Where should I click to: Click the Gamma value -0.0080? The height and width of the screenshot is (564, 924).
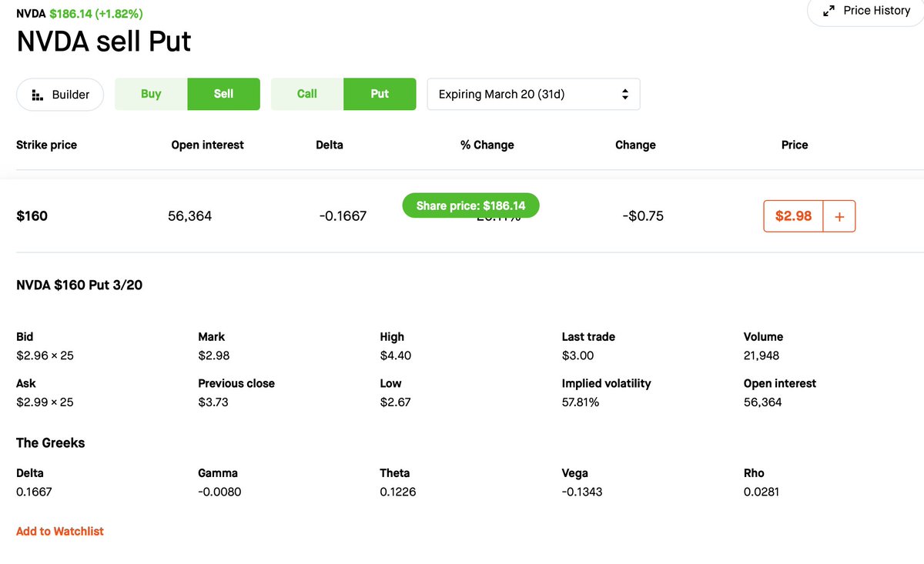click(219, 492)
